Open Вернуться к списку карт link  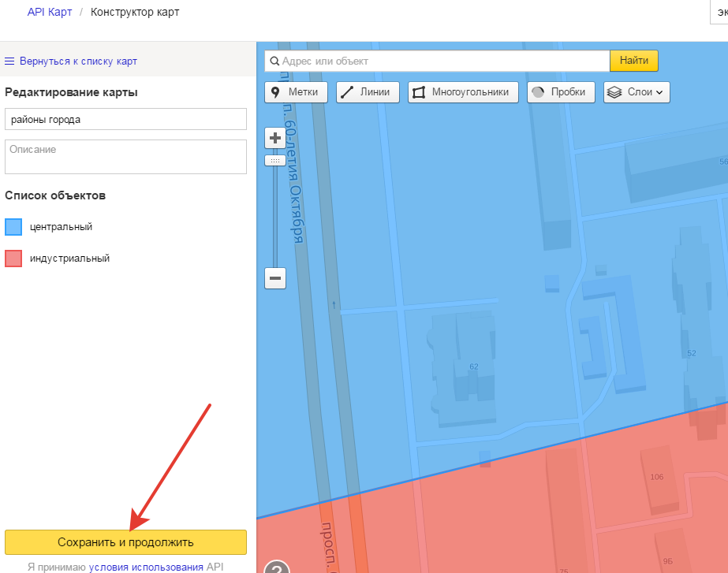pos(78,61)
